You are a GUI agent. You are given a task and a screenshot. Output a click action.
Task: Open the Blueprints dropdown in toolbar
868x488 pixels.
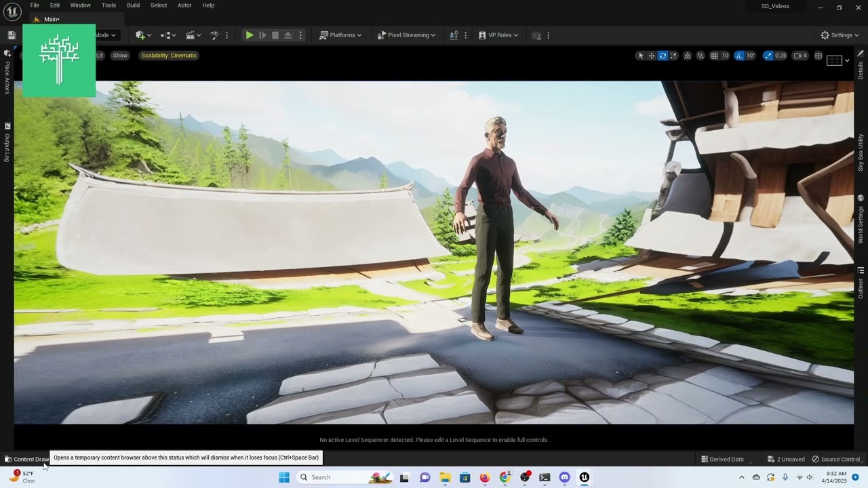point(168,35)
